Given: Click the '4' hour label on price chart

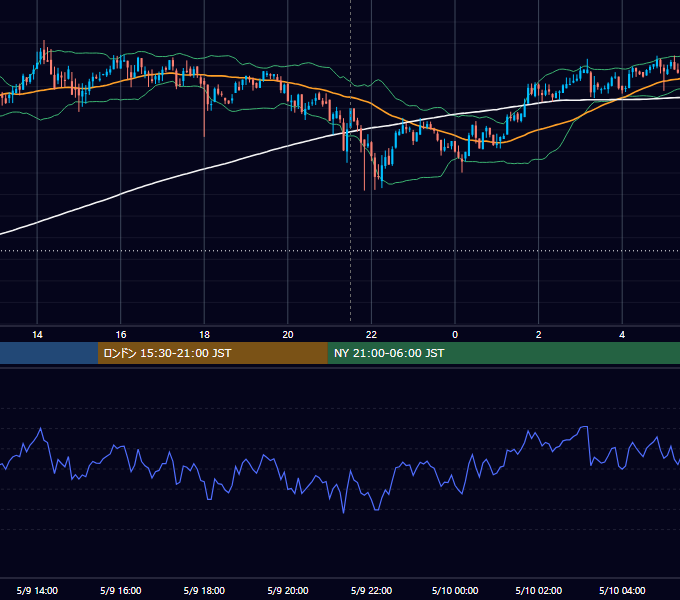Looking at the screenshot, I should [622, 335].
